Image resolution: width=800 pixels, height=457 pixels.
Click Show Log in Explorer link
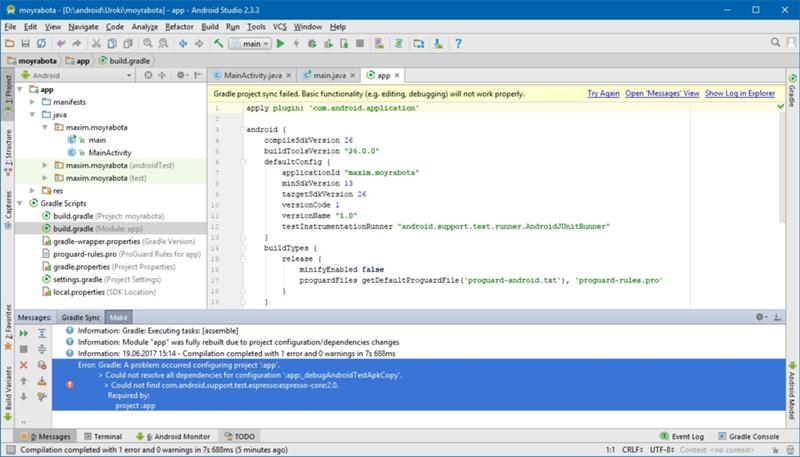[741, 93]
